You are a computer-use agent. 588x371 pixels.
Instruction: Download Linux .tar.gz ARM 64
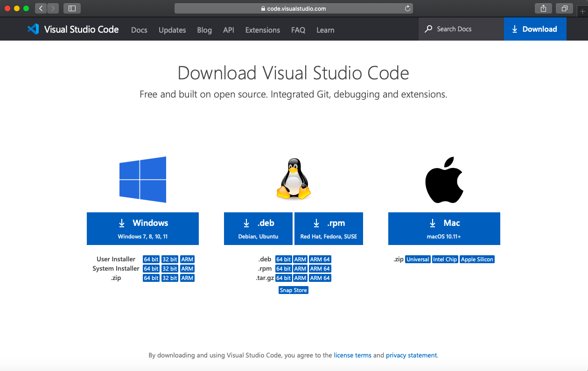pos(320,278)
